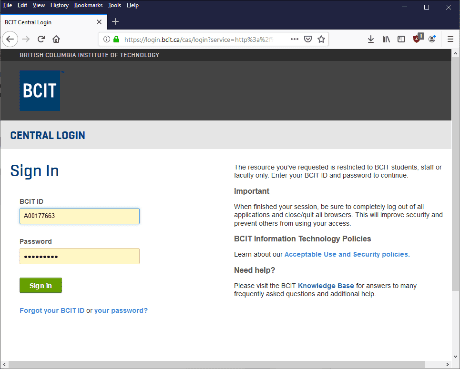This screenshot has height=369, width=460.
Task: Click the scroll up arrow
Action: [x=455, y=53]
